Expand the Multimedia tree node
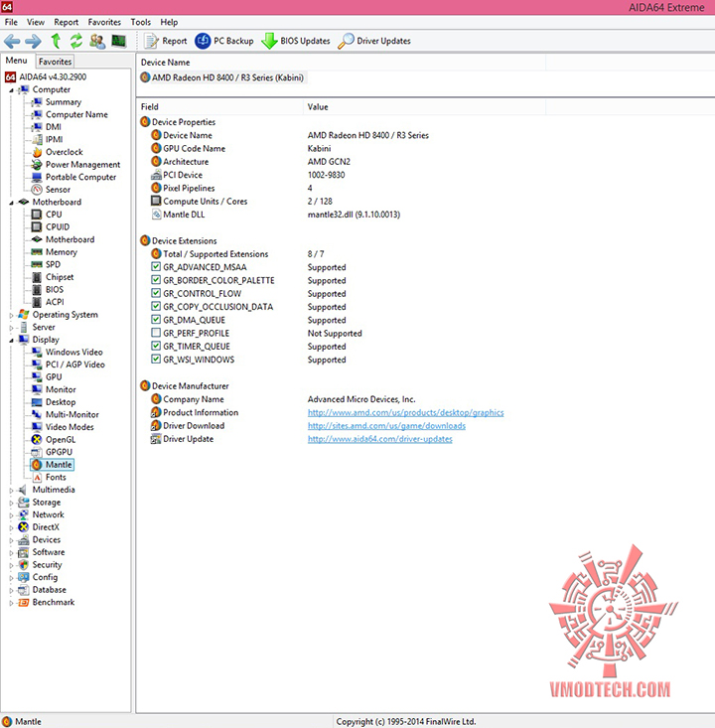Viewport: 715px width, 728px height. (x=11, y=491)
